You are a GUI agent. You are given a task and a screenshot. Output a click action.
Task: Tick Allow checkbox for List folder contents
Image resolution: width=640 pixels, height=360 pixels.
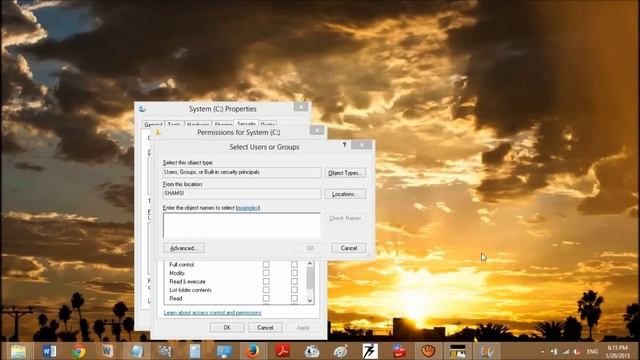click(x=266, y=290)
